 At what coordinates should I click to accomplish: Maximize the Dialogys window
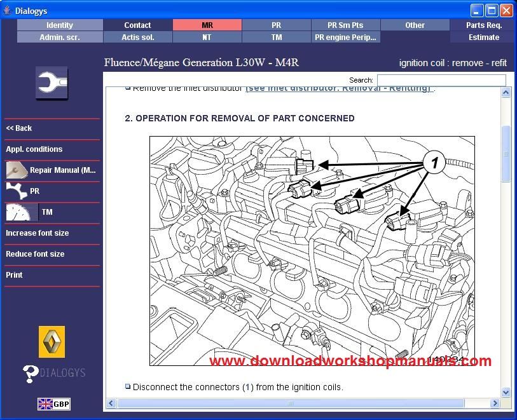[492, 11]
